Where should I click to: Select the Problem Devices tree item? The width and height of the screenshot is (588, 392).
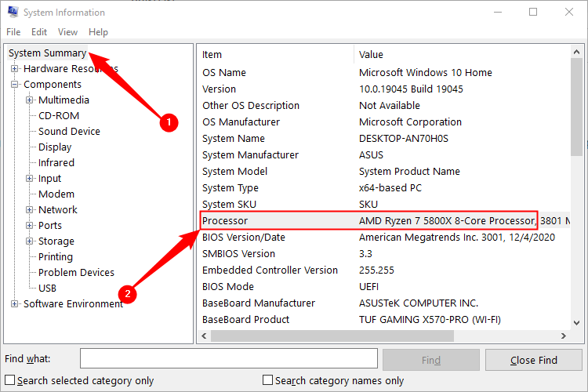tap(76, 273)
